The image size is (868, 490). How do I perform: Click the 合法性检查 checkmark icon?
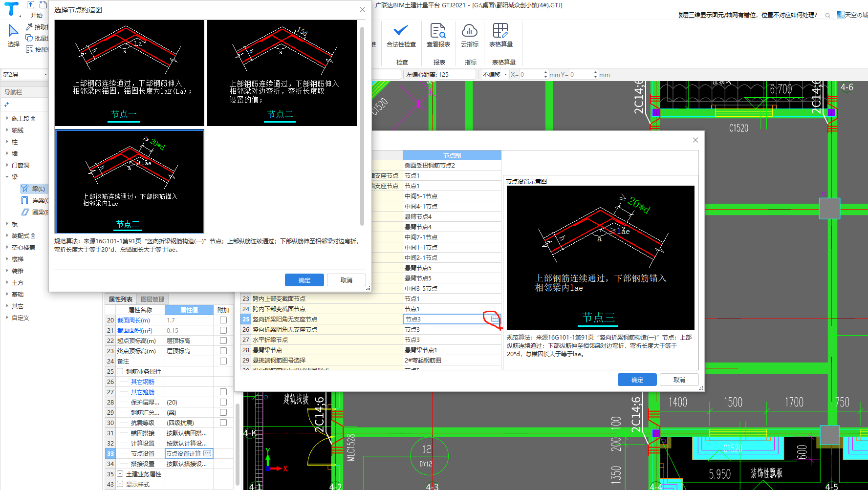click(401, 31)
